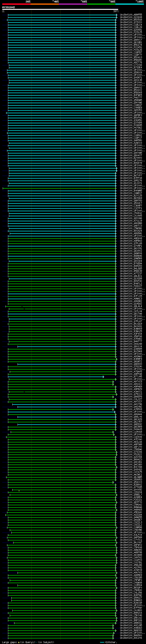The image size is (146, 644).
Task: Open hit UniRef100_Q26481
Action: (131, 30)
